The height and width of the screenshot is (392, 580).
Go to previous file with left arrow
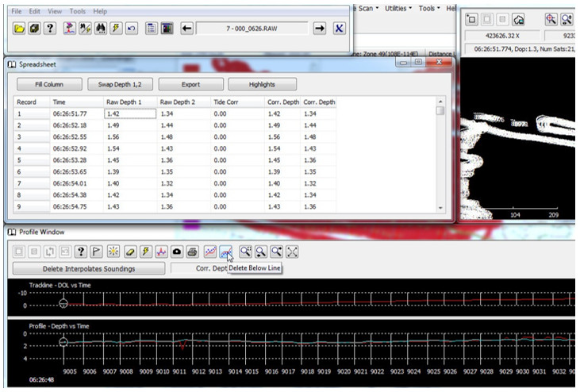186,29
